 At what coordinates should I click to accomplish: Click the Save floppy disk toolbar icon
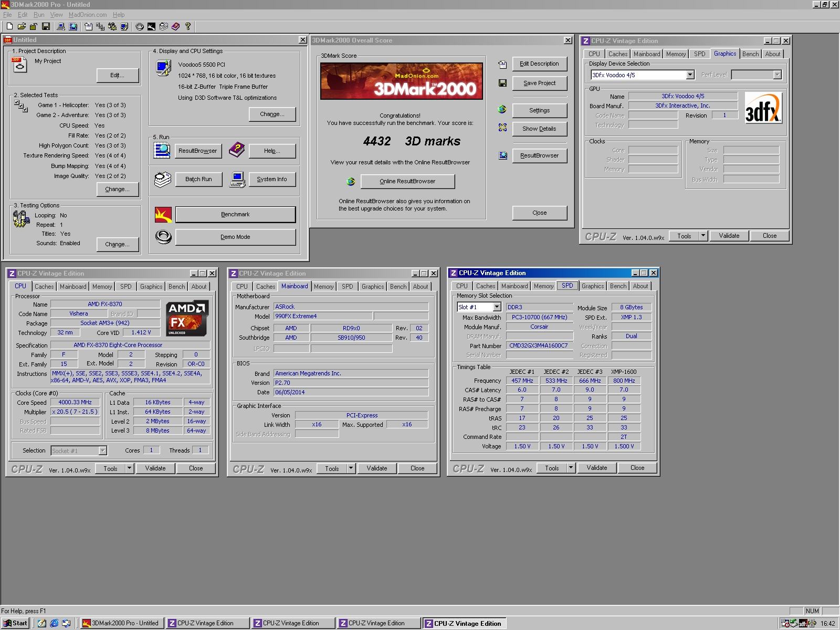tap(46, 26)
